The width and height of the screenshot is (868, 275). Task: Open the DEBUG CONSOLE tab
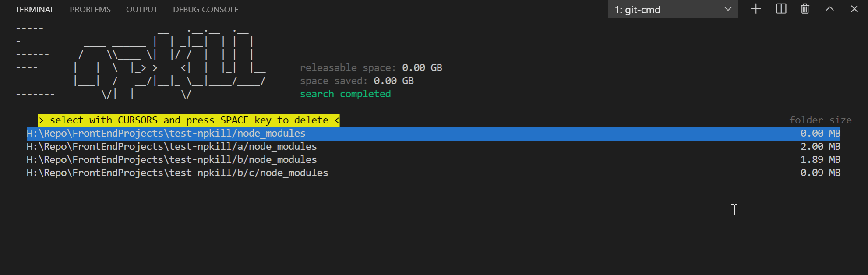tap(205, 9)
